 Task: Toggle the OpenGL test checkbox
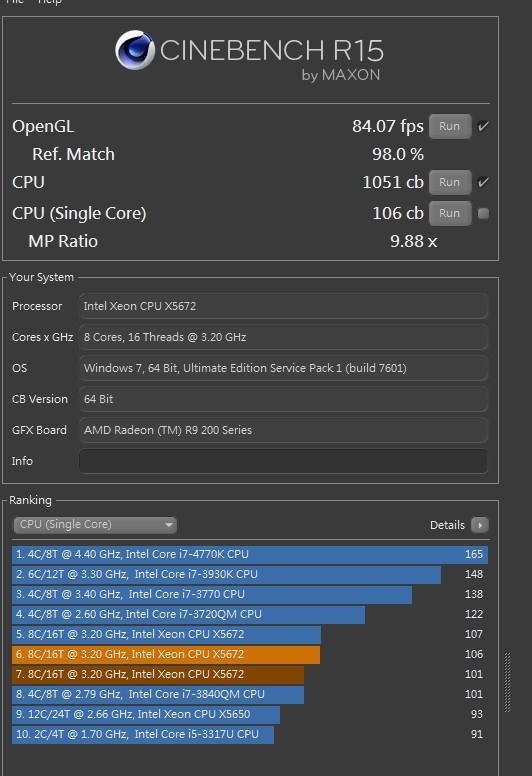coord(483,126)
